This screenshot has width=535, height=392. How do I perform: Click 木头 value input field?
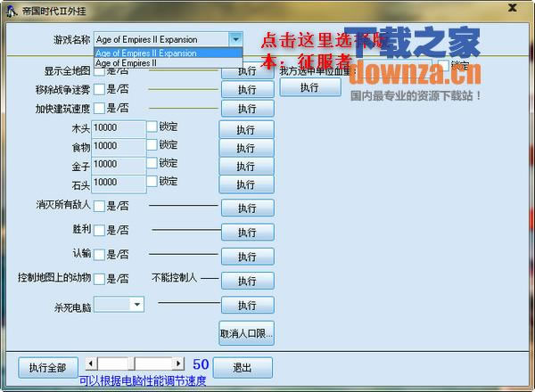tap(119, 129)
